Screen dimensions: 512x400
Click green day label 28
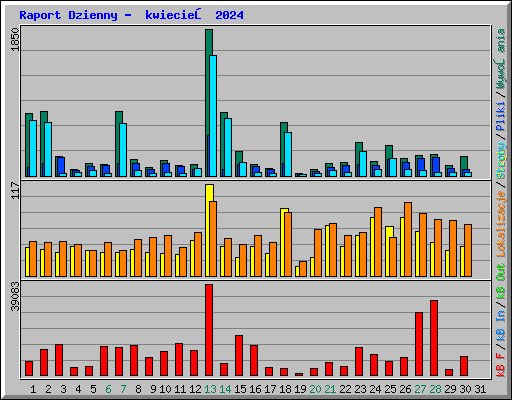(x=435, y=389)
